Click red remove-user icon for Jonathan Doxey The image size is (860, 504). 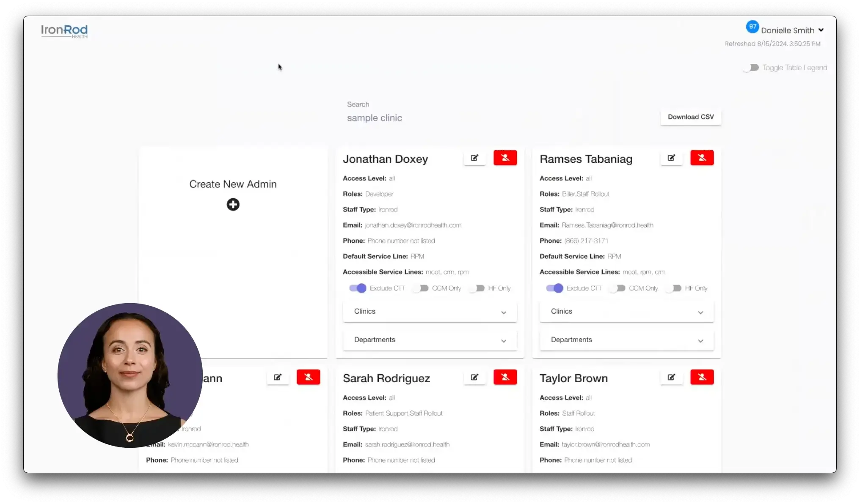pyautogui.click(x=505, y=158)
